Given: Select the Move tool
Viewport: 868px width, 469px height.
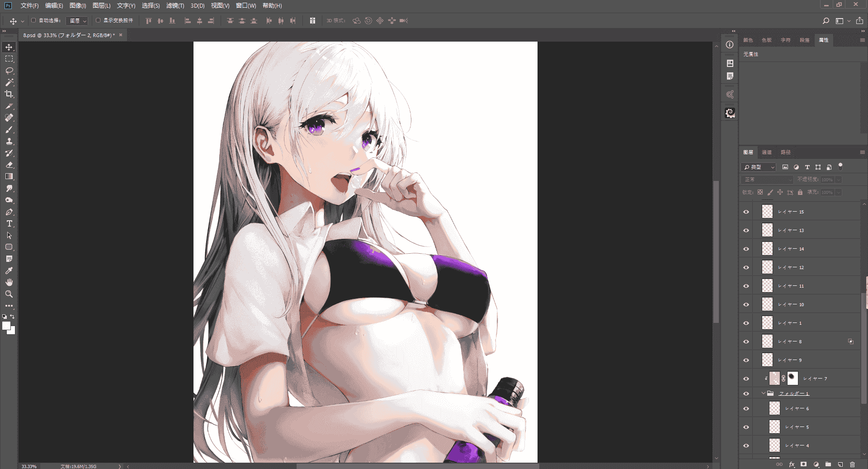Looking at the screenshot, I should click(9, 47).
